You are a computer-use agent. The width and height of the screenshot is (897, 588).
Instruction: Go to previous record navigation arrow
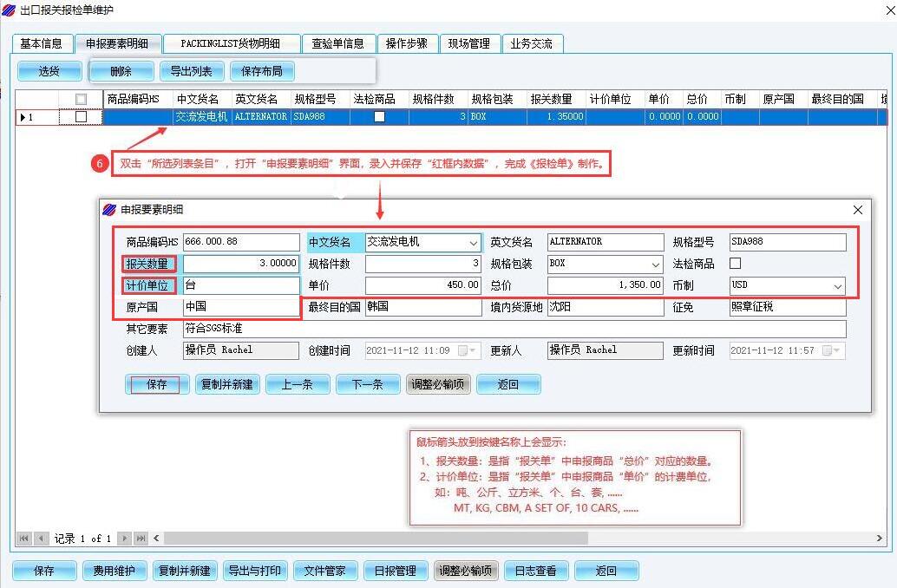click(x=41, y=539)
